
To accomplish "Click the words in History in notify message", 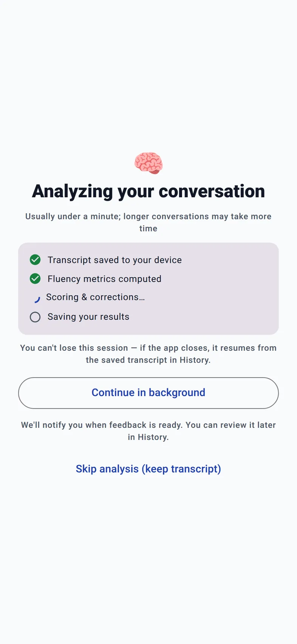I will click(x=148, y=437).
